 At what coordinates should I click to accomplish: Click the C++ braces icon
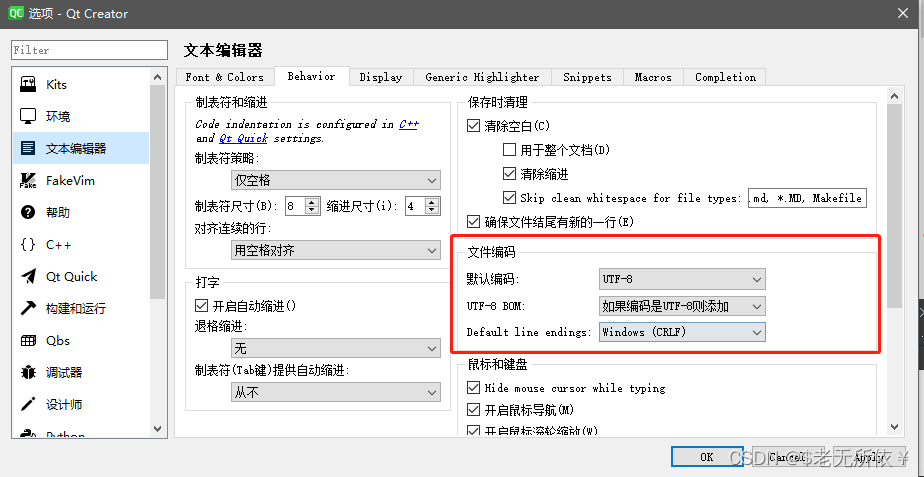pos(28,244)
